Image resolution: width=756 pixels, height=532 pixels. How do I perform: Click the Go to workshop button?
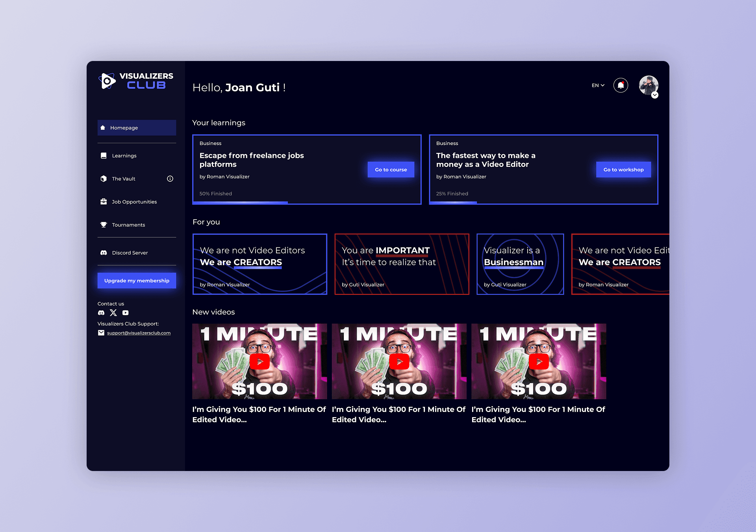[623, 170]
